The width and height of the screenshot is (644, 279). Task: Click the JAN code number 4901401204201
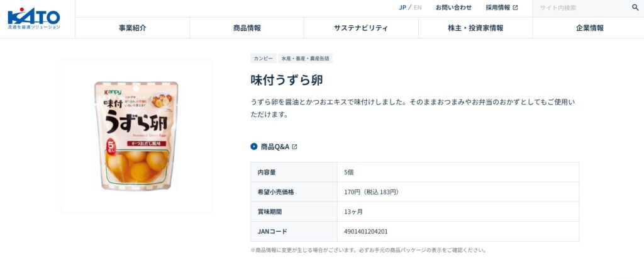(366, 231)
